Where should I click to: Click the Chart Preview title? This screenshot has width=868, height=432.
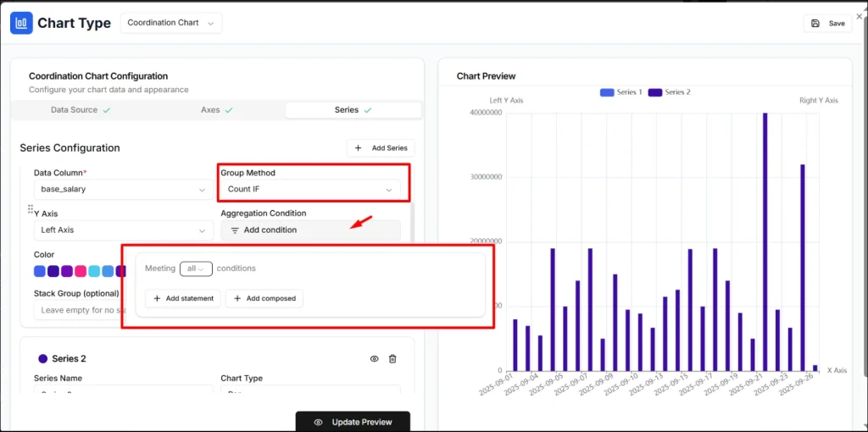tap(486, 75)
